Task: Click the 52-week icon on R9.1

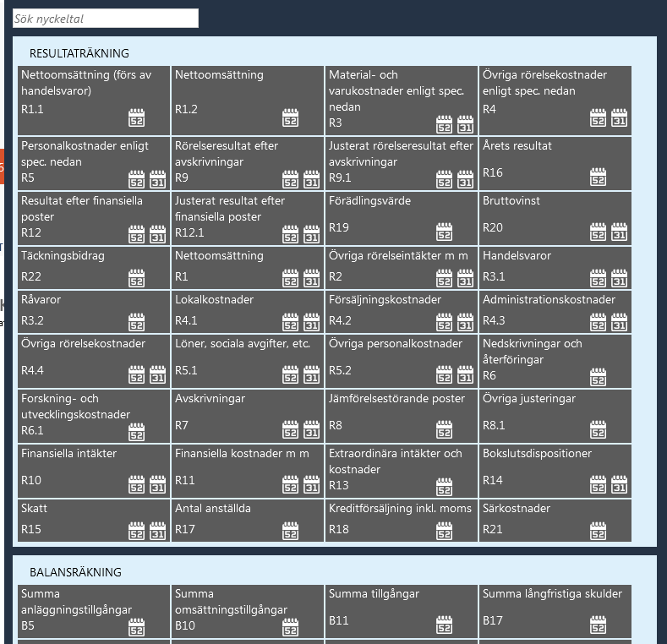Action: coord(444,179)
